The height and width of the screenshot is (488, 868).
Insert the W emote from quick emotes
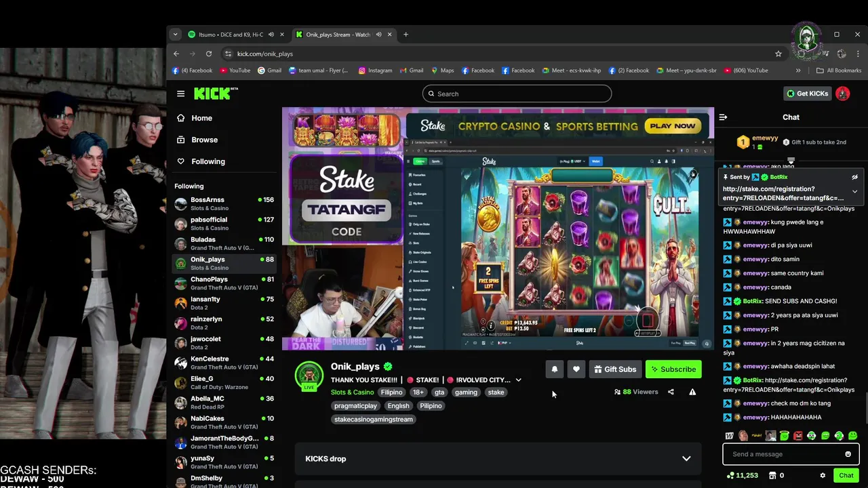click(729, 436)
